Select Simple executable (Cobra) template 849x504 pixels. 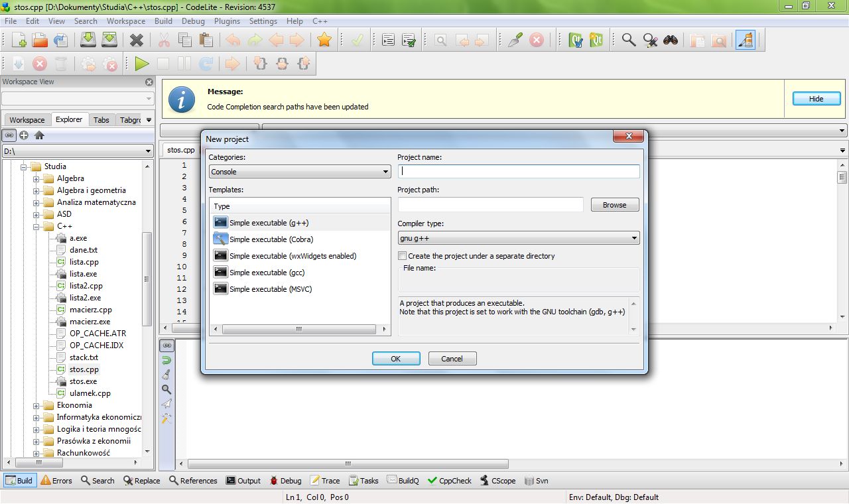point(271,239)
